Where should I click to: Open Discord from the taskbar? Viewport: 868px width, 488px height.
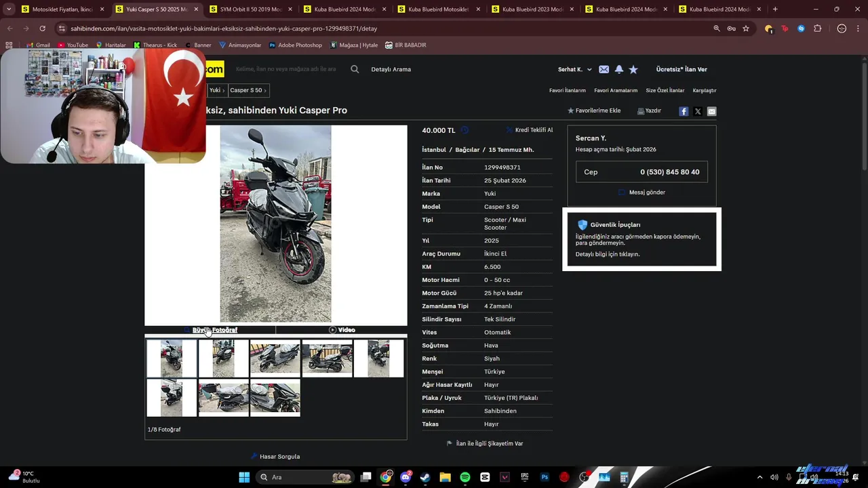pyautogui.click(x=406, y=477)
